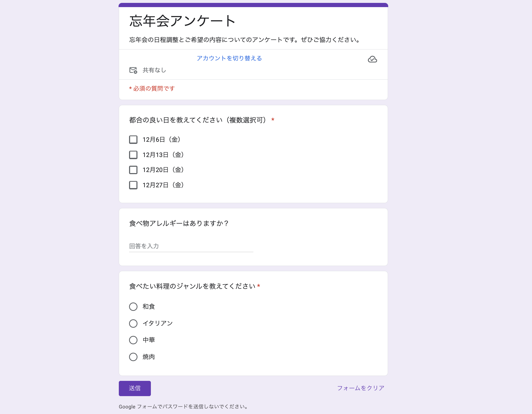Click the Google フォーム password warning text

point(183,406)
